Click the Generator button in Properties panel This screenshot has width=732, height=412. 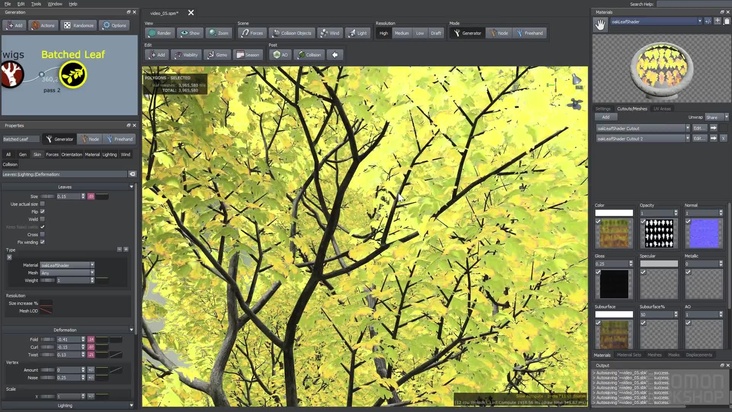point(59,139)
